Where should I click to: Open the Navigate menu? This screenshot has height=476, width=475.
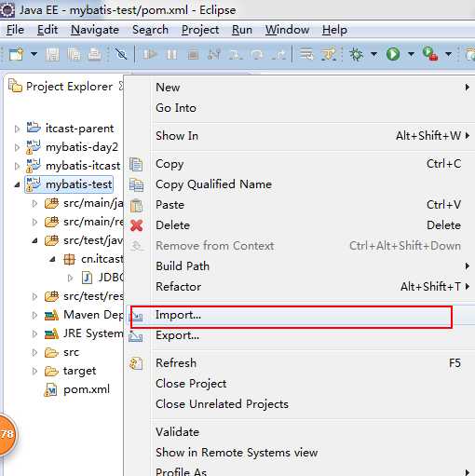pos(95,30)
